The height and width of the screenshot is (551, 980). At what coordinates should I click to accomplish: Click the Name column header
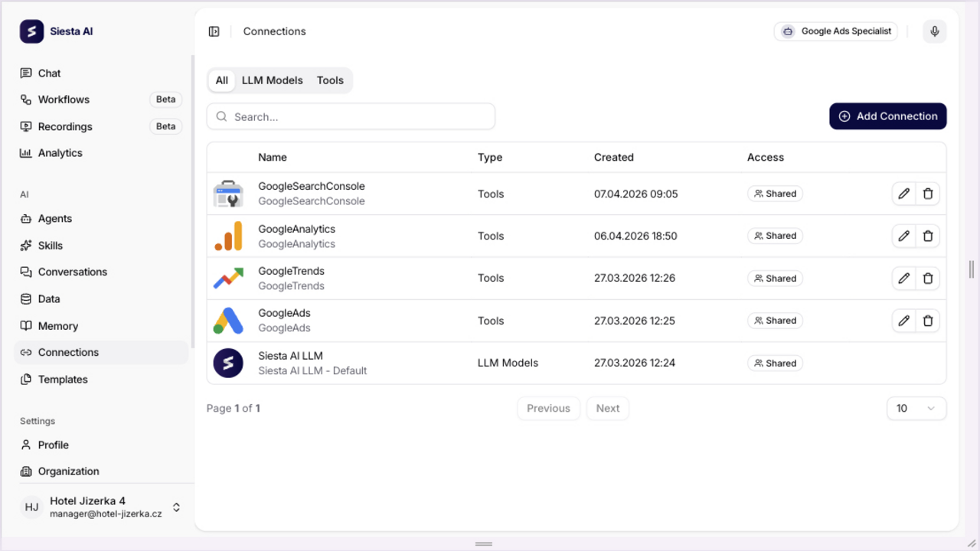[273, 158]
